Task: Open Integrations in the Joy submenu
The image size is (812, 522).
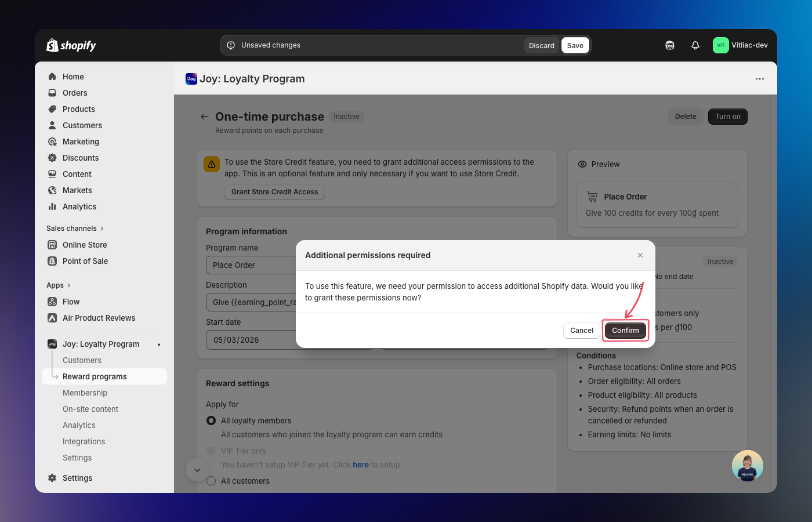Action: tap(84, 441)
